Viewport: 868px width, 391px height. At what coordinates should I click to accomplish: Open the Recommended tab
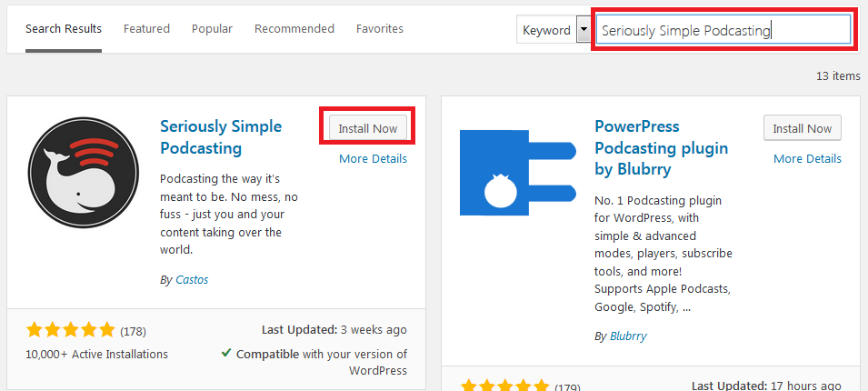pos(294,29)
